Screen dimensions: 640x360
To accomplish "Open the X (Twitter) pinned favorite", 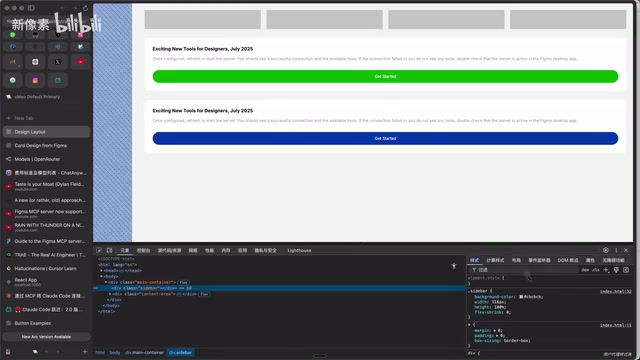I will [58, 62].
